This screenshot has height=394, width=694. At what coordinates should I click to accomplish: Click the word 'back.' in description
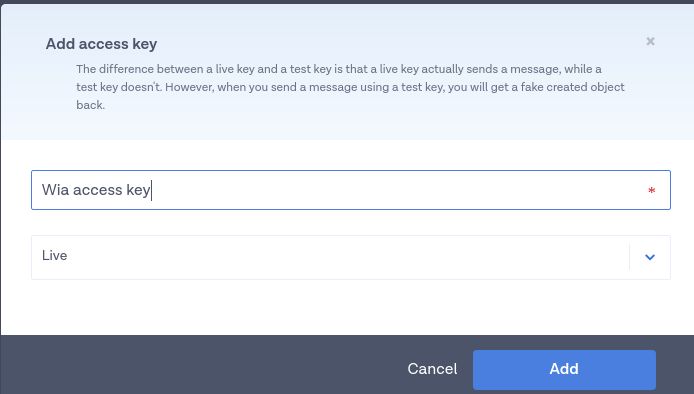[x=91, y=105]
